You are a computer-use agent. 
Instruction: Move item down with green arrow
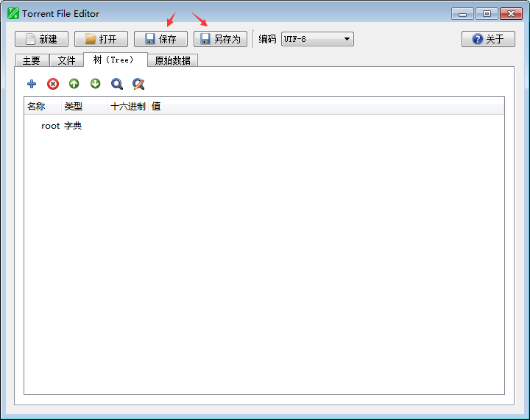[x=95, y=83]
